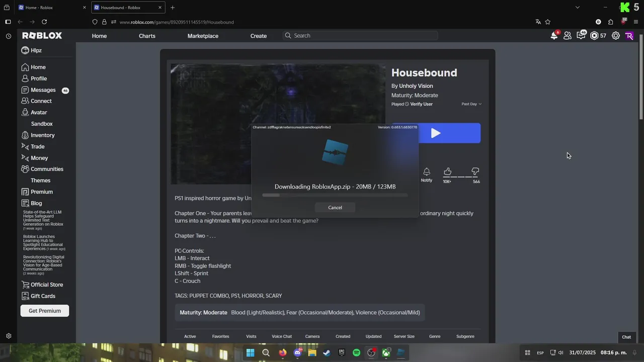Click the Housebound game thumbnail image
This screenshot has height=362, width=644.
[278, 124]
